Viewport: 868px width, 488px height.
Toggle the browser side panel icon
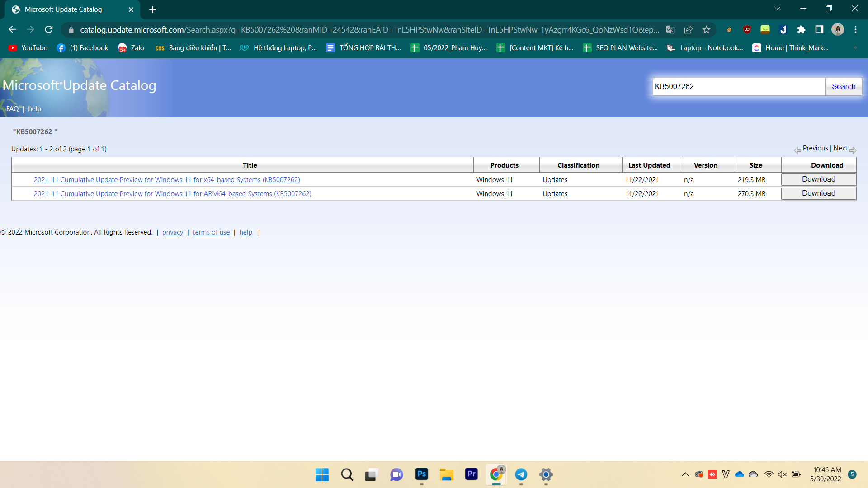point(819,30)
